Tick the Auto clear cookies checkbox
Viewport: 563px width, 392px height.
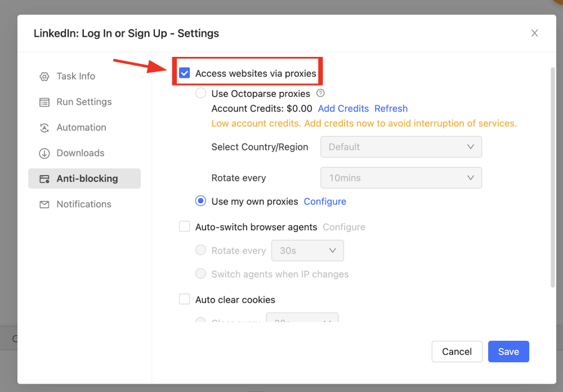pos(185,300)
